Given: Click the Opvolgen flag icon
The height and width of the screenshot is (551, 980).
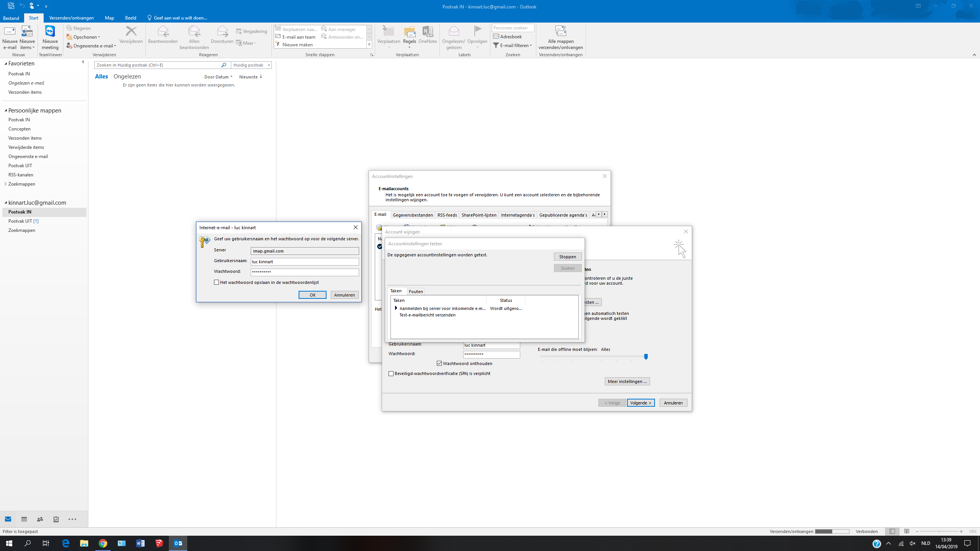Looking at the screenshot, I should [x=477, y=37].
